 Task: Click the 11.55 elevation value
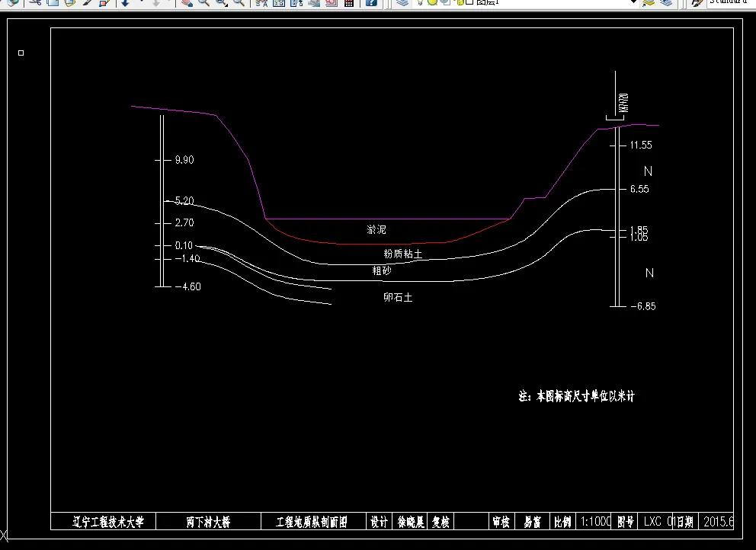pyautogui.click(x=641, y=145)
